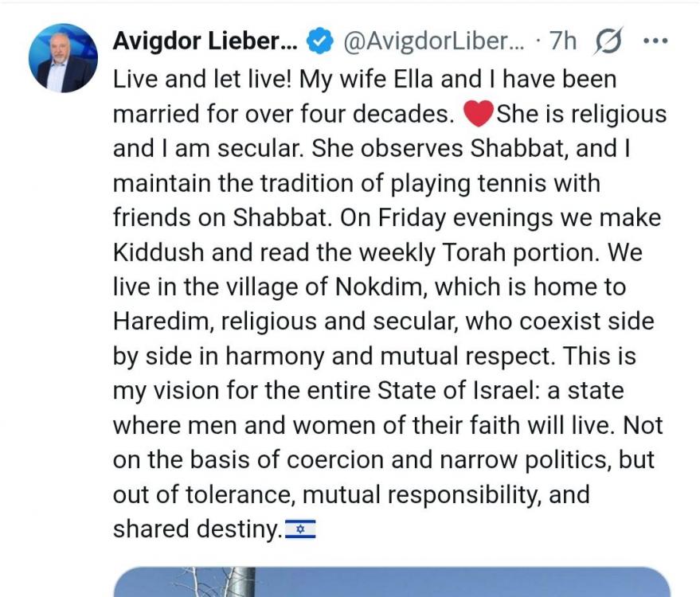This screenshot has width=700, height=597.
Task: Open the Grok explain post icon
Action: [608, 41]
